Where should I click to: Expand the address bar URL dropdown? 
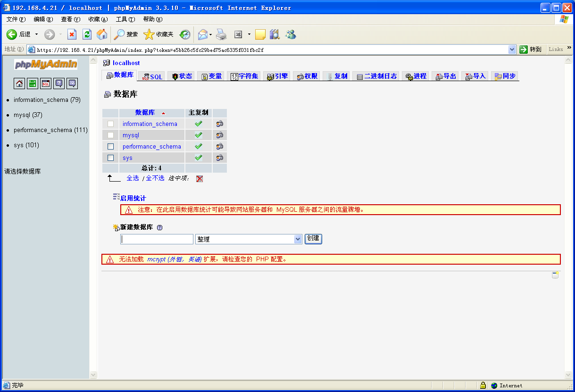(x=512, y=49)
